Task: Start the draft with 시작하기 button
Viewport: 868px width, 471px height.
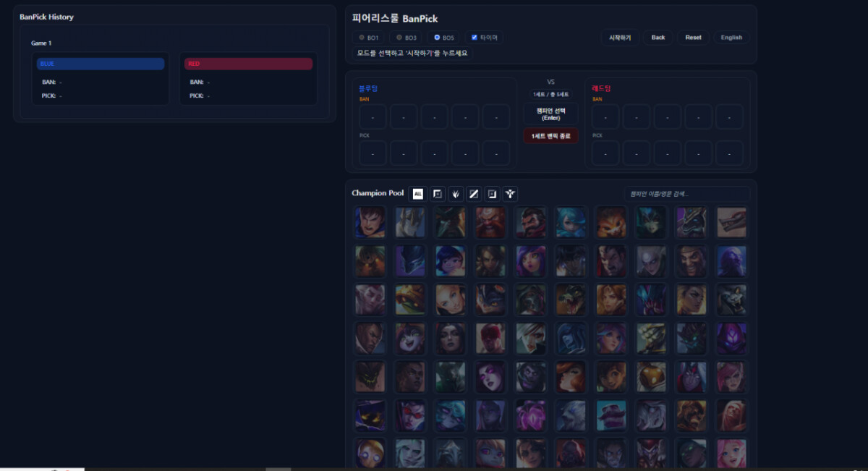Action: [620, 38]
